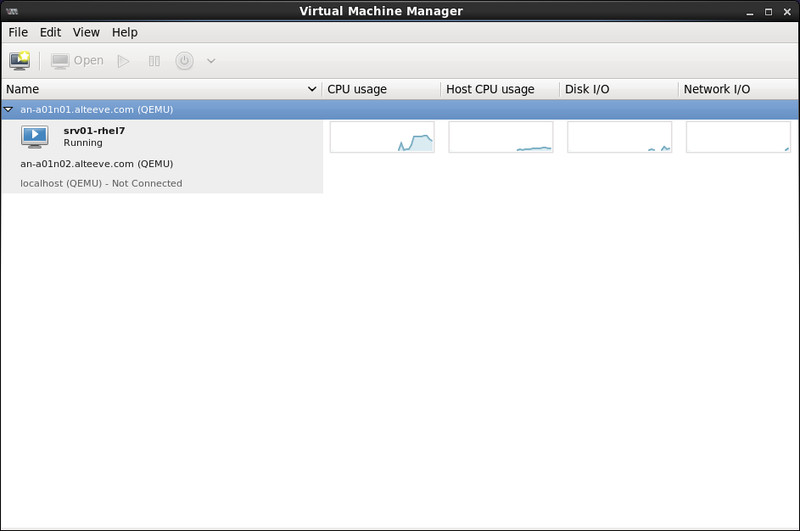Click the Name column sort arrow
Image resolution: width=800 pixels, height=531 pixels.
click(x=312, y=89)
